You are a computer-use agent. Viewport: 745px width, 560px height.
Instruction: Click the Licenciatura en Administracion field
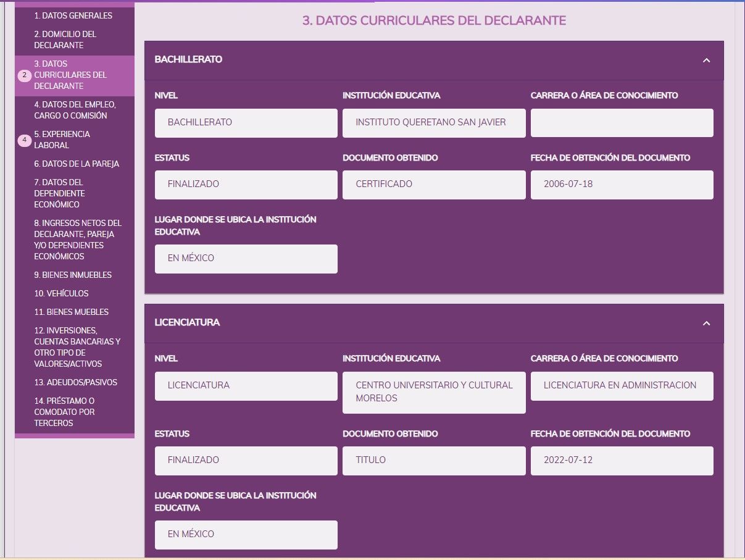[622, 386]
